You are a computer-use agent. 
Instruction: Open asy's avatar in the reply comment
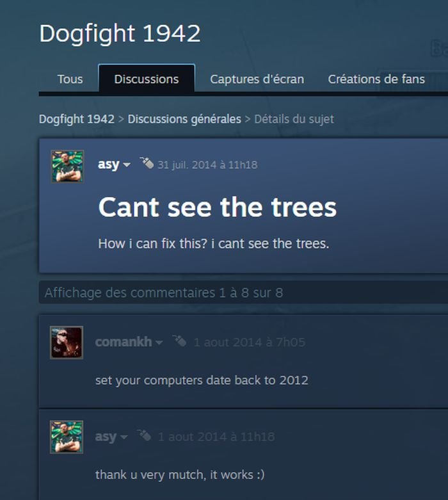coord(67,437)
